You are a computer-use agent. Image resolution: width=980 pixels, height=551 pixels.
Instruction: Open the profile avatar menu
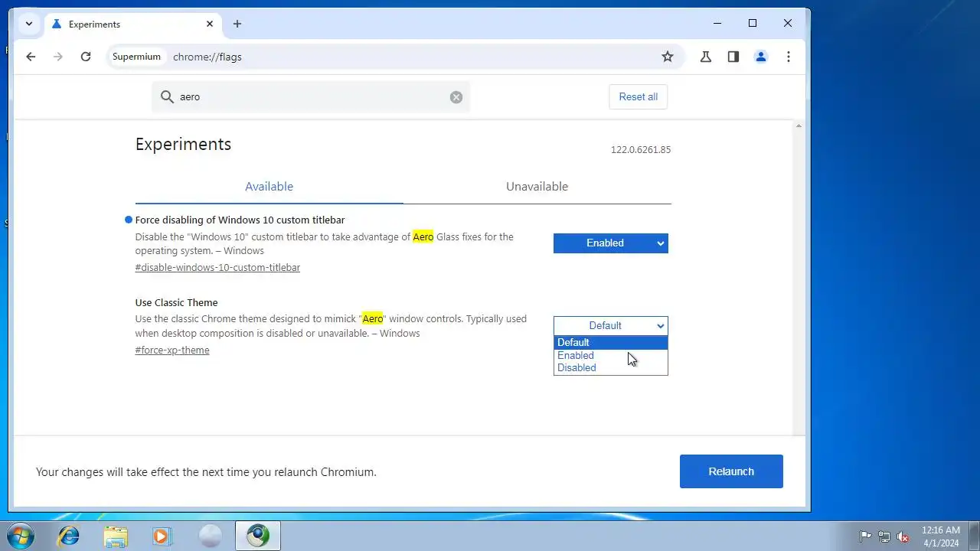[x=761, y=57]
